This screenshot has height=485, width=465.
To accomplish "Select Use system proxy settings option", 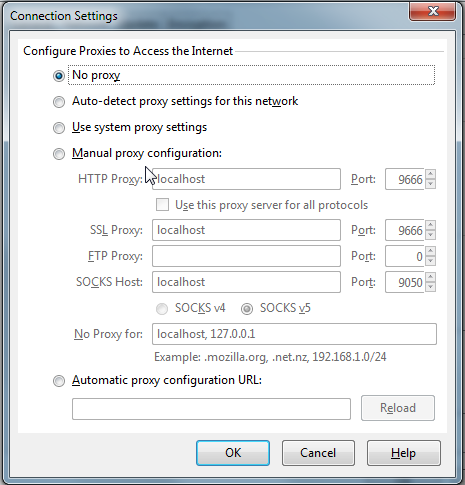I will coord(59,128).
